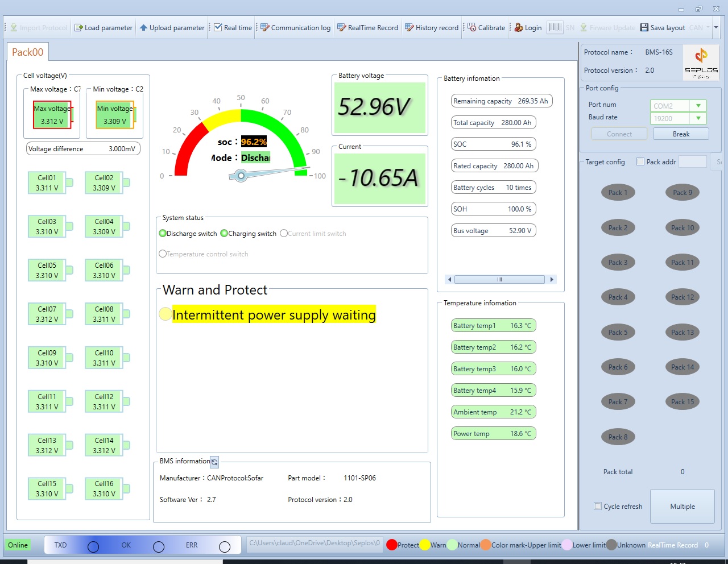The image size is (728, 564).
Task: Click the SN barcode icon
Action: [555, 27]
